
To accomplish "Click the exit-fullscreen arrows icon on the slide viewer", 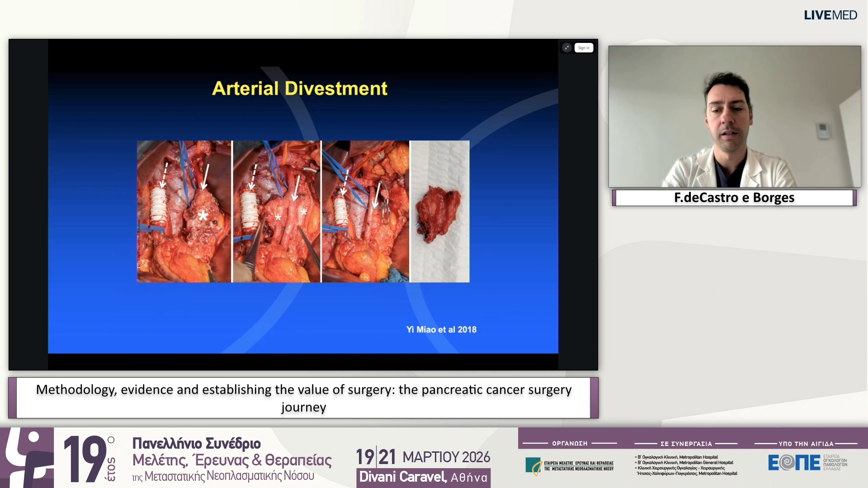I will (x=566, y=47).
